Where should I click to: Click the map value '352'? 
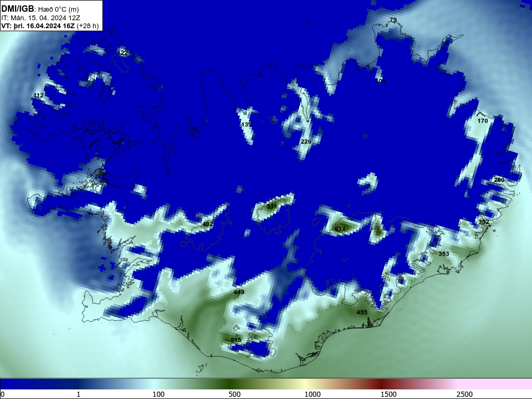pyautogui.click(x=484, y=222)
